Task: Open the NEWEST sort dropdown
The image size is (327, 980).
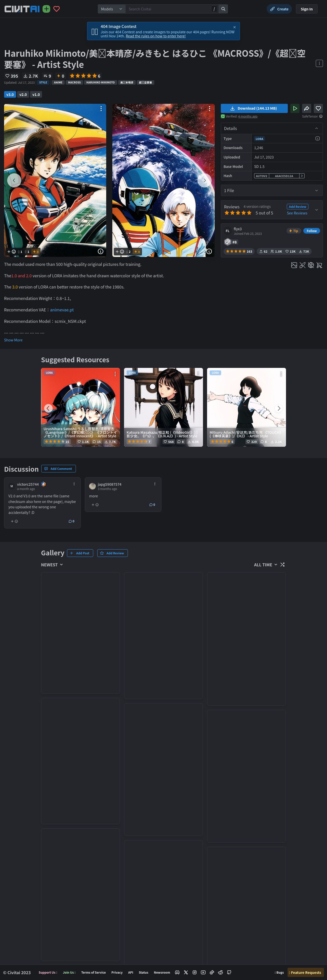Action: 52,565
